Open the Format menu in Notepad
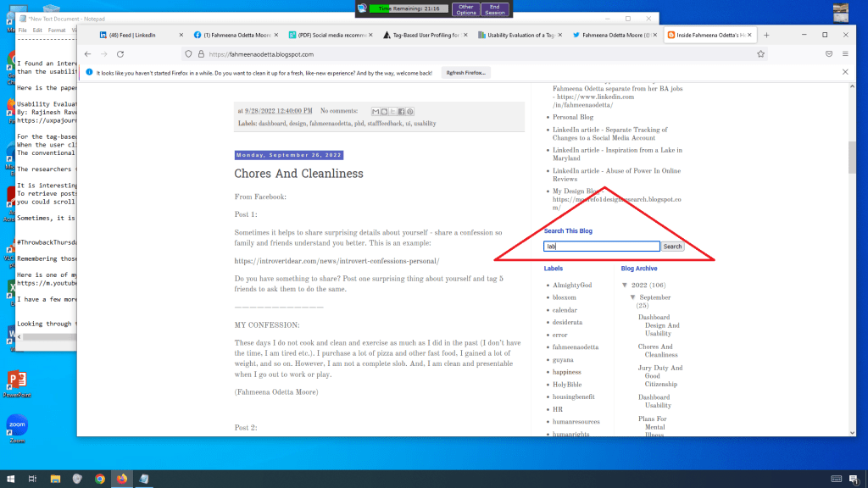This screenshot has height=488, width=868. pyautogui.click(x=57, y=30)
